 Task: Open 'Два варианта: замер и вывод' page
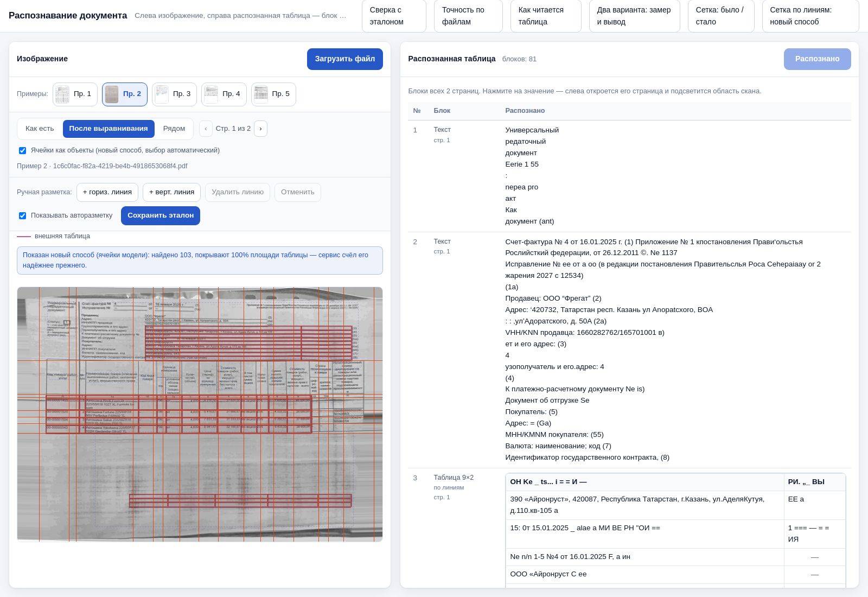click(x=635, y=16)
